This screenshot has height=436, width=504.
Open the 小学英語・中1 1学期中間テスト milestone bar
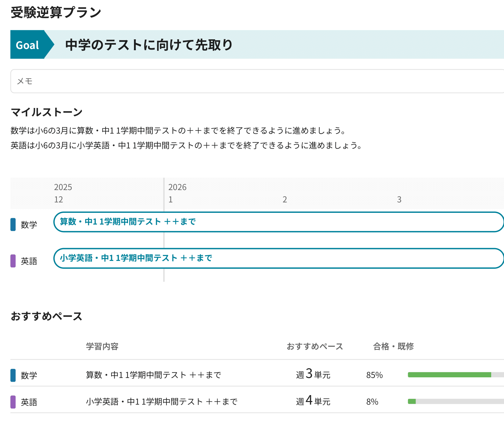pyautogui.click(x=278, y=258)
